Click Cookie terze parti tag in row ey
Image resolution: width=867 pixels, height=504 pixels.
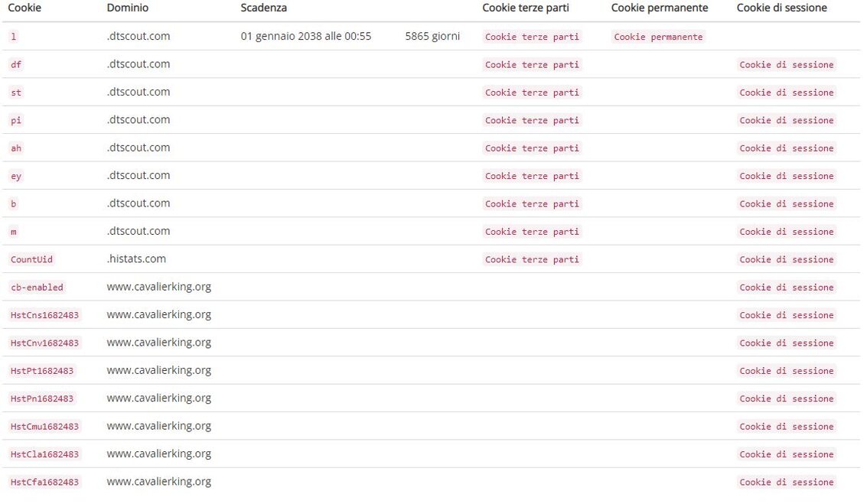(532, 176)
